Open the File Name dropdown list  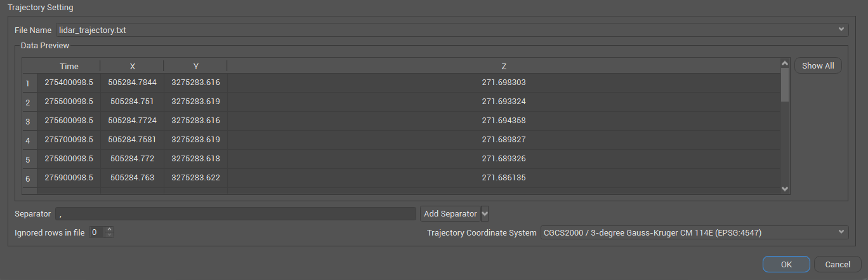[841, 29]
